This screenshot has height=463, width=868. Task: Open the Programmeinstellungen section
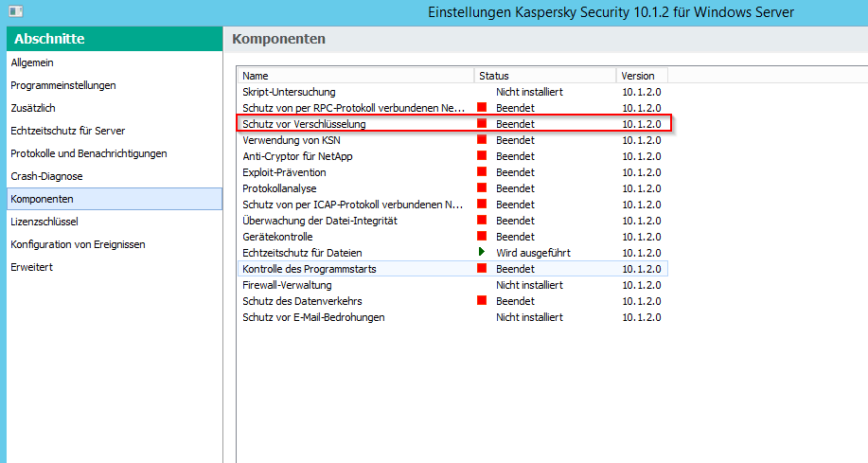[x=115, y=85]
